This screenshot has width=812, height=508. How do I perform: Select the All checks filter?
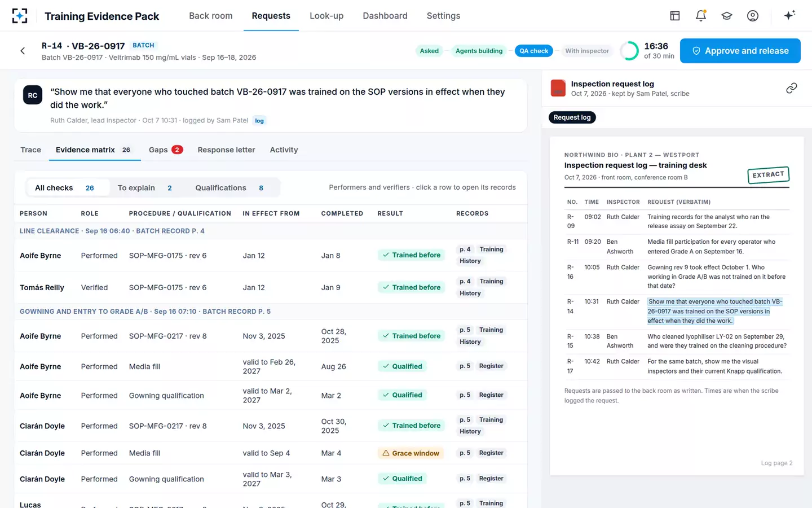(x=68, y=188)
